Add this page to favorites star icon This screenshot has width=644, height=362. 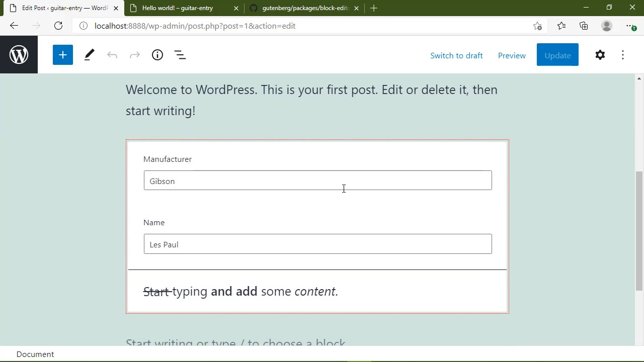(537, 26)
